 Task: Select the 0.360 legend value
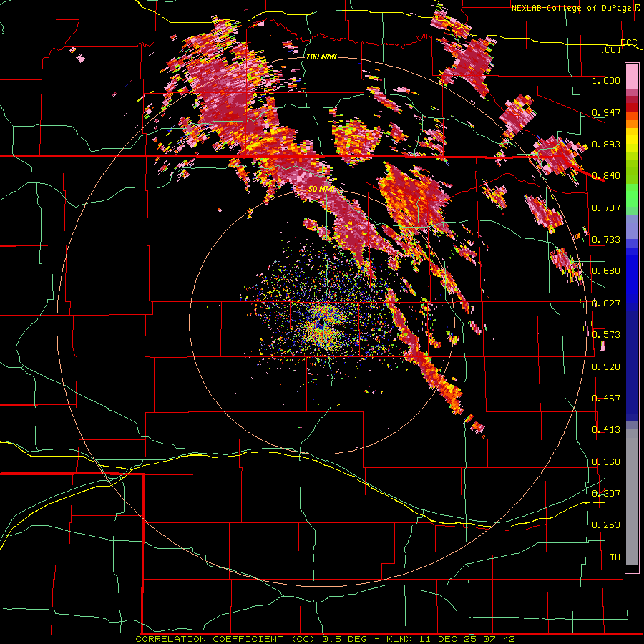click(x=606, y=462)
